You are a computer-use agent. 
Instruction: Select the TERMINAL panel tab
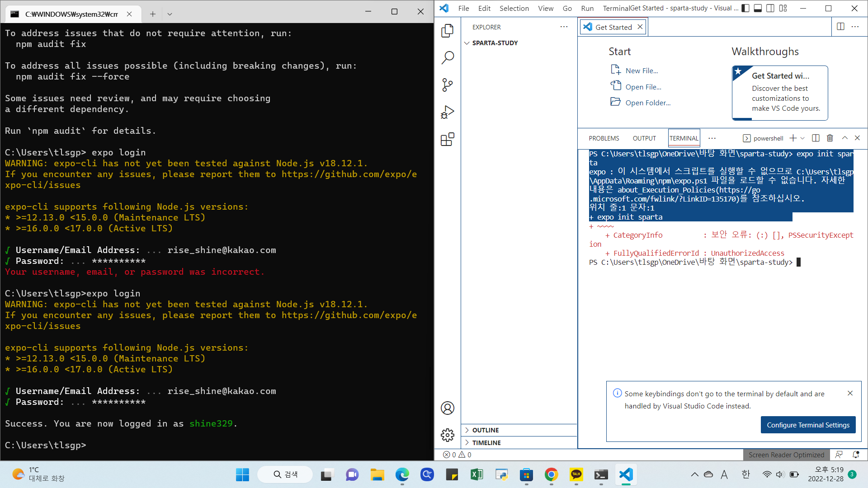pyautogui.click(x=684, y=138)
